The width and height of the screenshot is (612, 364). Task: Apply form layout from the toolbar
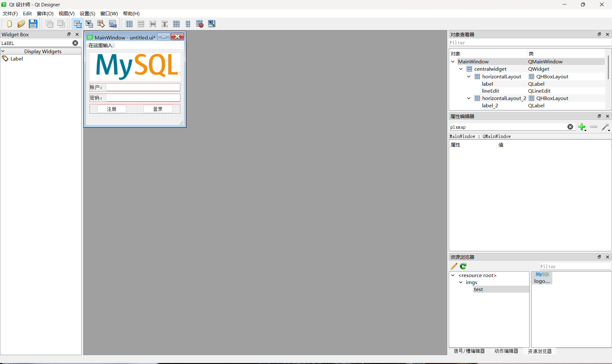coord(188,24)
